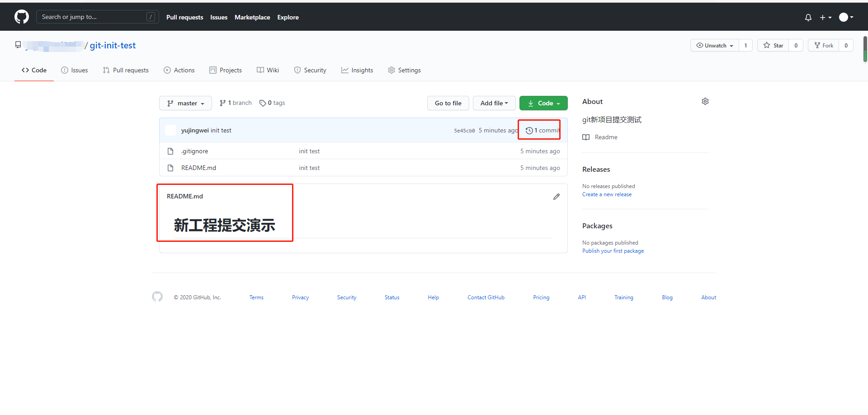Open the footer Status link
868x415 pixels.
[392, 297]
